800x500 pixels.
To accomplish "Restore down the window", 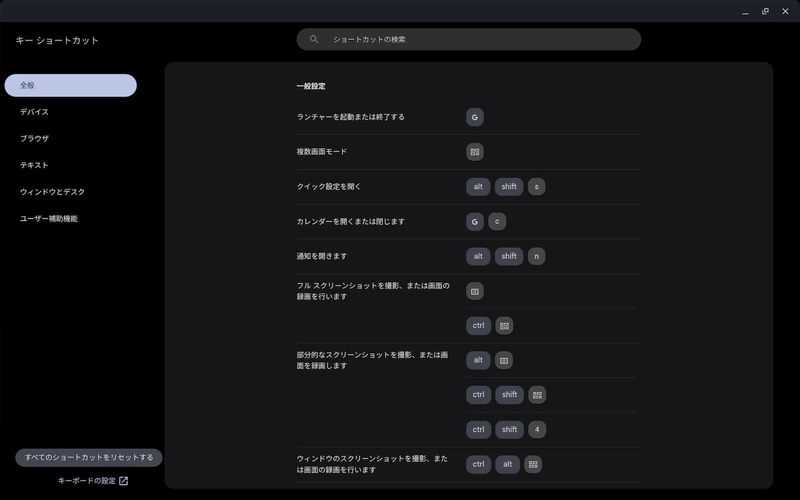I will (765, 11).
